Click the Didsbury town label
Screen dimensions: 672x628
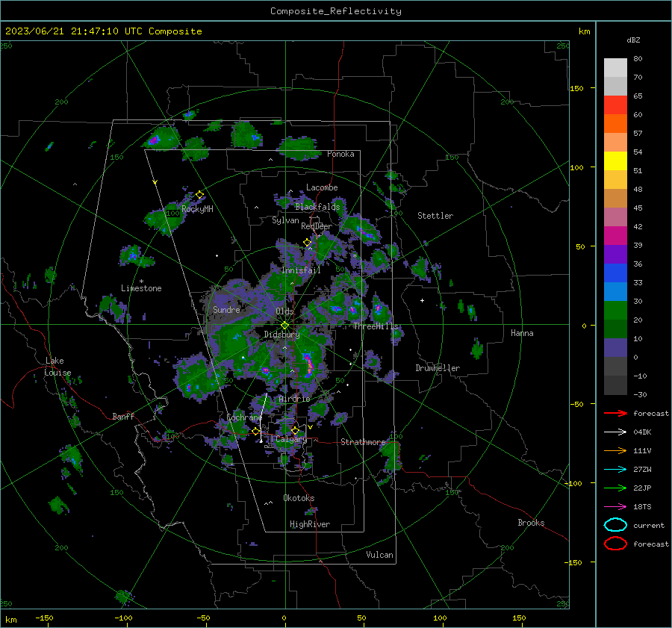[281, 335]
